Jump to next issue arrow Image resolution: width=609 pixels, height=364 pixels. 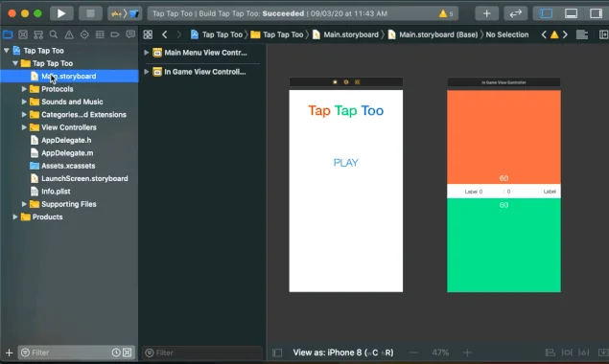(x=565, y=34)
